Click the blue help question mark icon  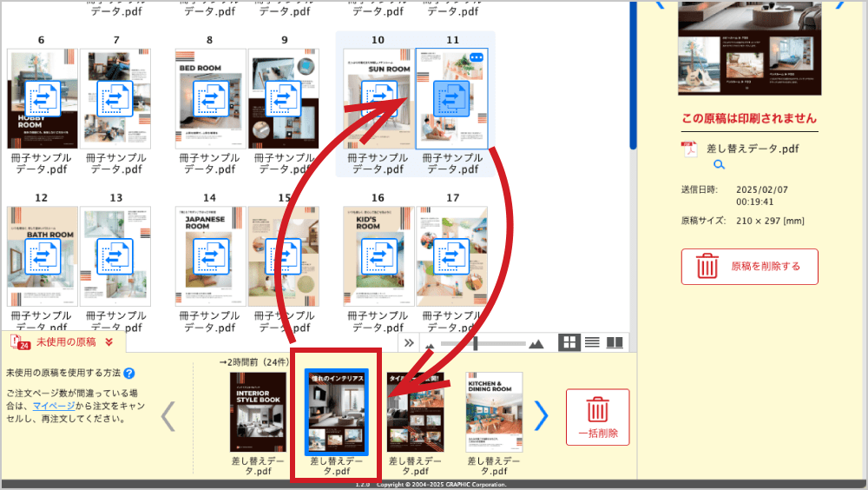(129, 374)
